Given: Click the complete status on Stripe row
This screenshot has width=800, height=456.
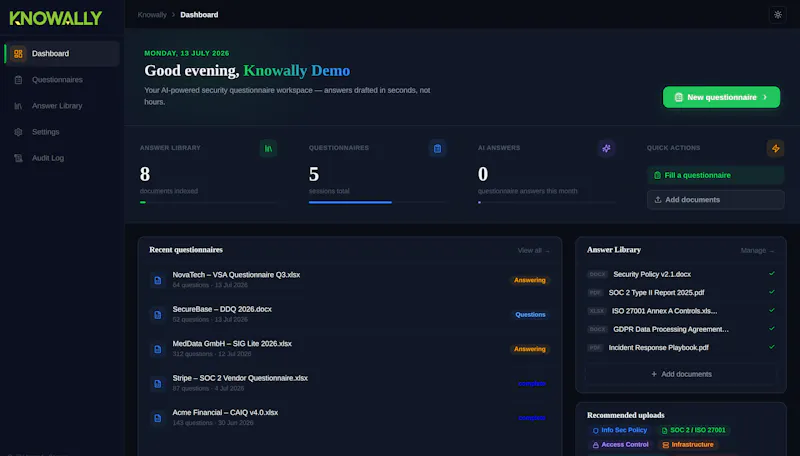Looking at the screenshot, I should (532, 384).
